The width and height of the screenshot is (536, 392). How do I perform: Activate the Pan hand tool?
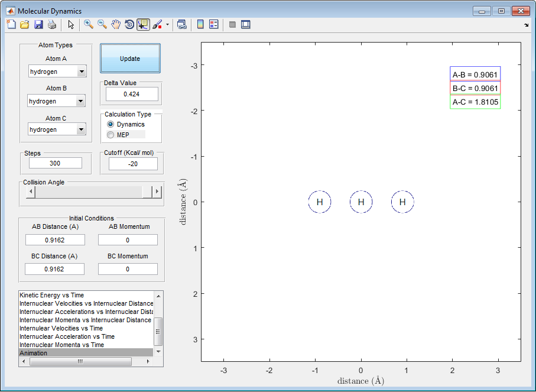(x=116, y=24)
